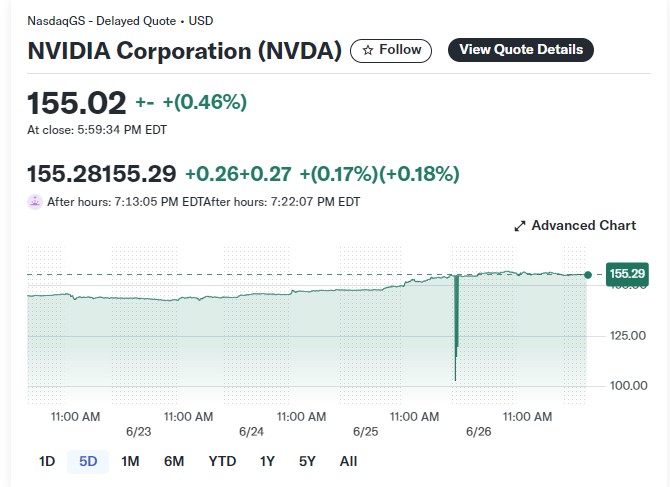This screenshot has width=670, height=487.
Task: Open View Quote Details
Action: point(521,50)
